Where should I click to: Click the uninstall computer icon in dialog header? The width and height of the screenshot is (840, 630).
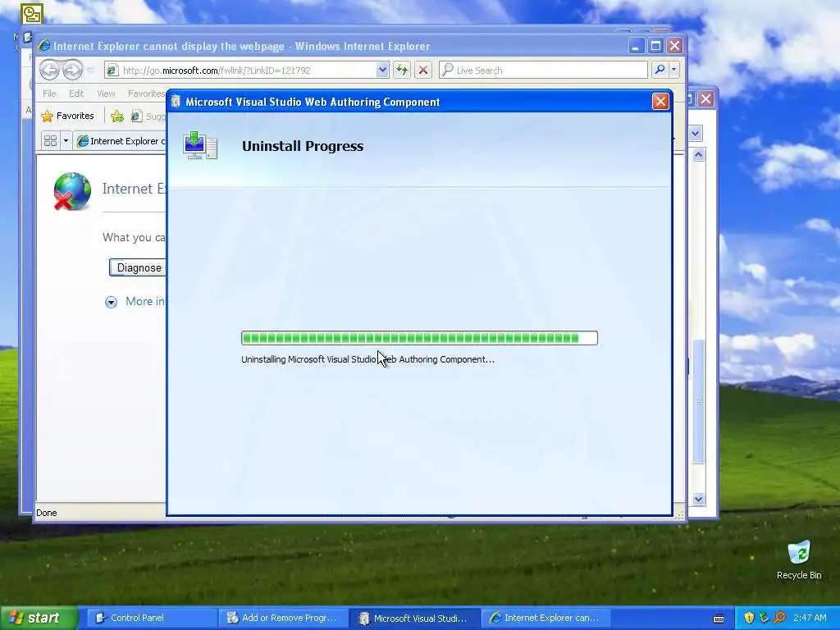click(200, 145)
